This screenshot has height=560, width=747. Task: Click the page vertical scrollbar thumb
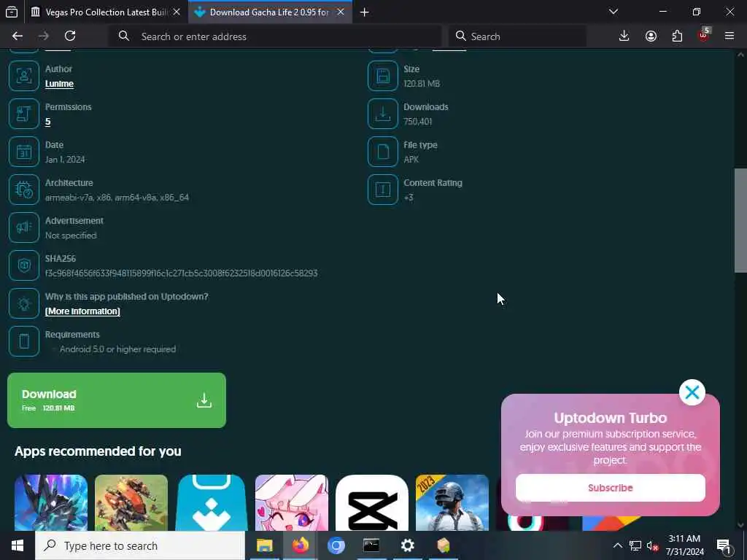tap(740, 220)
